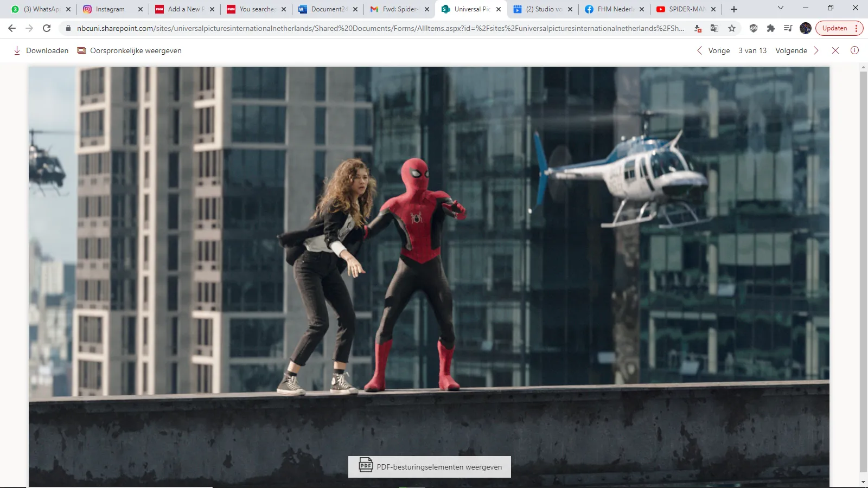The image size is (868, 488).
Task: Close the Document24 tab
Action: click(x=355, y=9)
